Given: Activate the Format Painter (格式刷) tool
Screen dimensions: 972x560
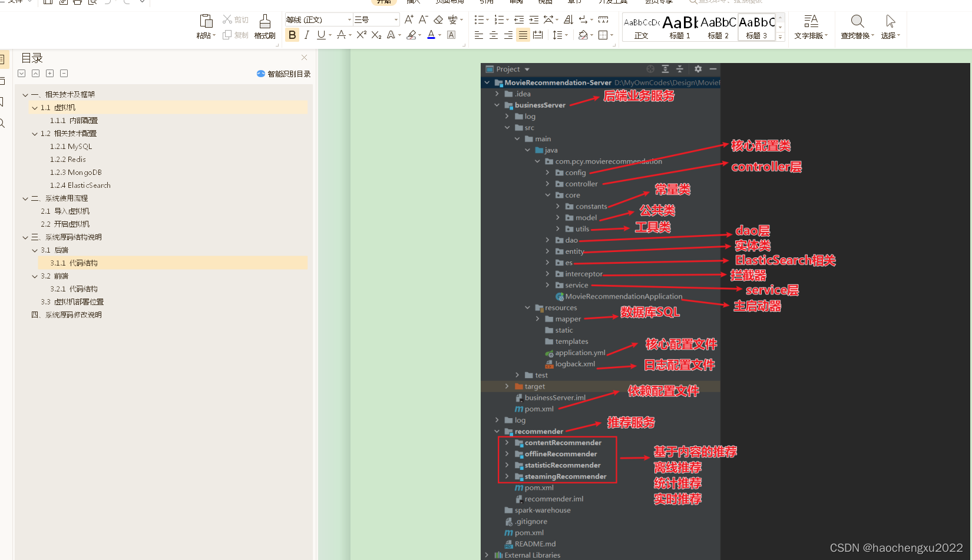Looking at the screenshot, I should (x=265, y=27).
